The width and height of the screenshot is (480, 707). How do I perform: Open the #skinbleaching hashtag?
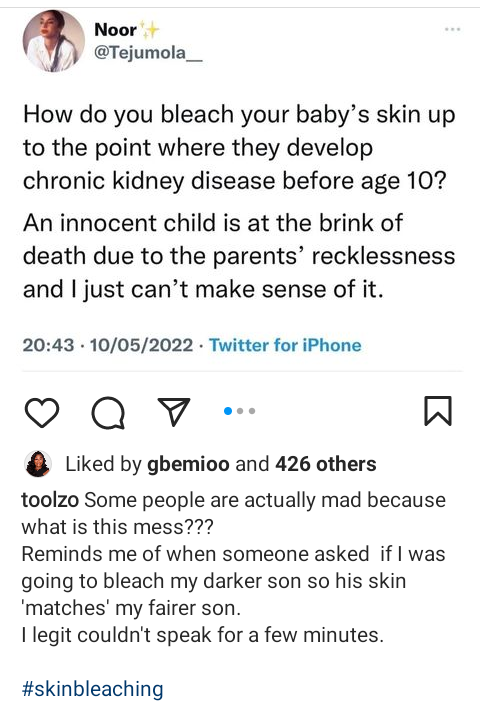coord(92,689)
